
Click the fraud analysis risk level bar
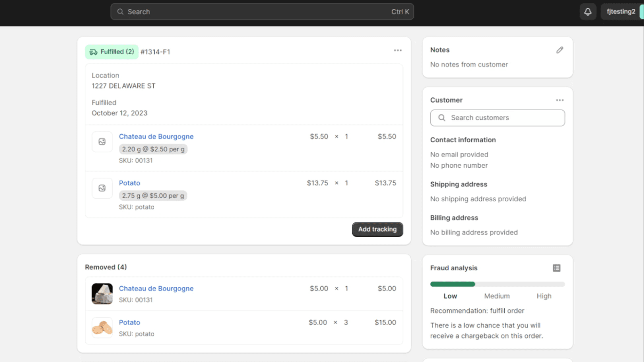(x=497, y=284)
